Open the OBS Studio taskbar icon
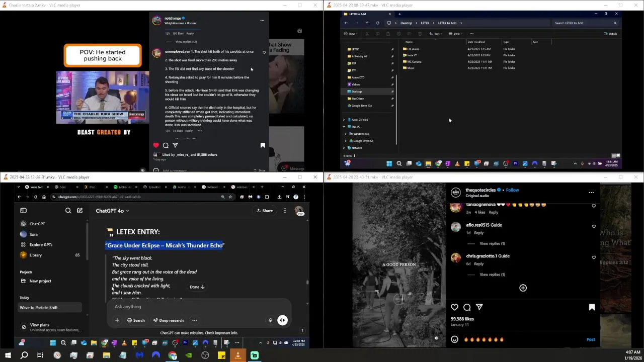Image resolution: width=644 pixels, height=362 pixels. [x=205, y=355]
